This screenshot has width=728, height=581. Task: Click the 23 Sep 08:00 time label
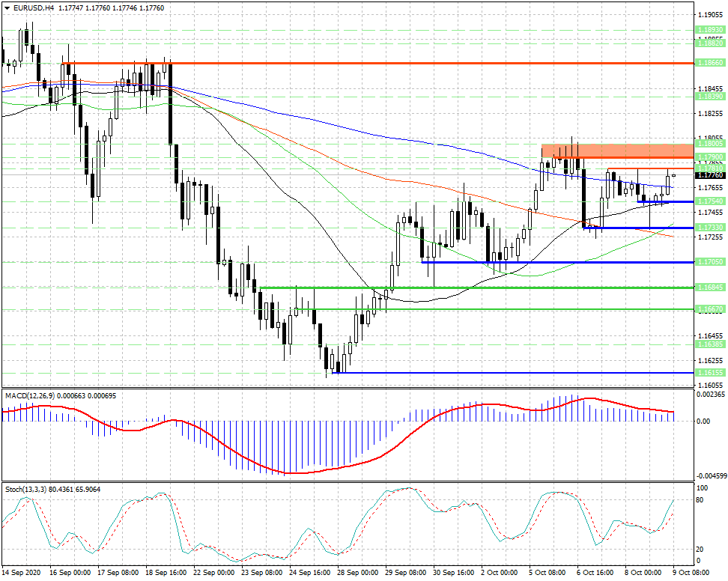tap(262, 573)
